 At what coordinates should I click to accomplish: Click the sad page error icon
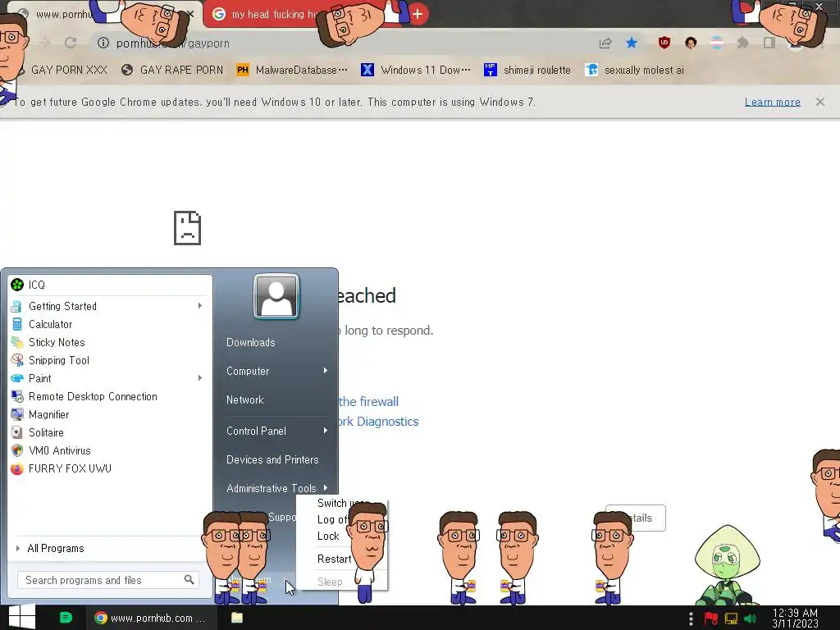pyautogui.click(x=188, y=228)
